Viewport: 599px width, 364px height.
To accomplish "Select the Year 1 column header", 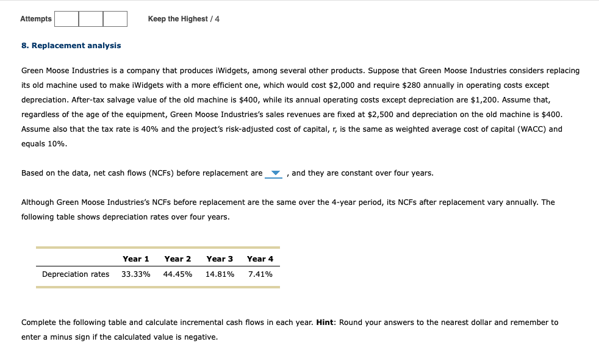I will pos(135,259).
